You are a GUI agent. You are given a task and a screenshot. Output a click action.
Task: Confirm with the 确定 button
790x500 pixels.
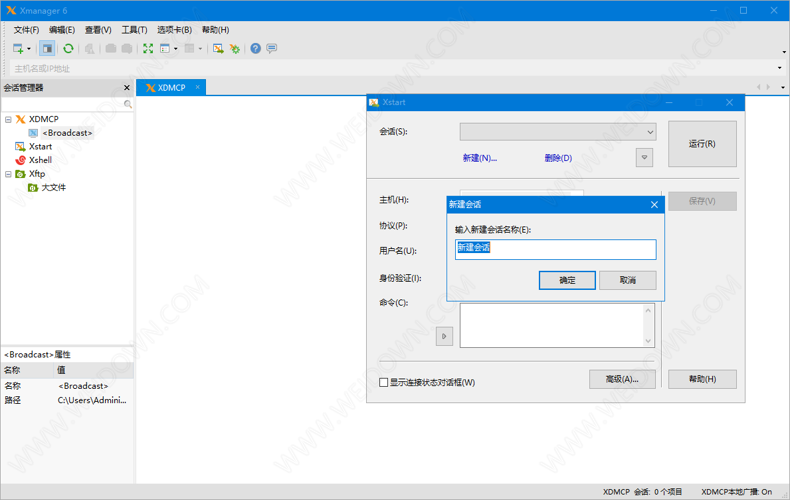[x=567, y=280]
